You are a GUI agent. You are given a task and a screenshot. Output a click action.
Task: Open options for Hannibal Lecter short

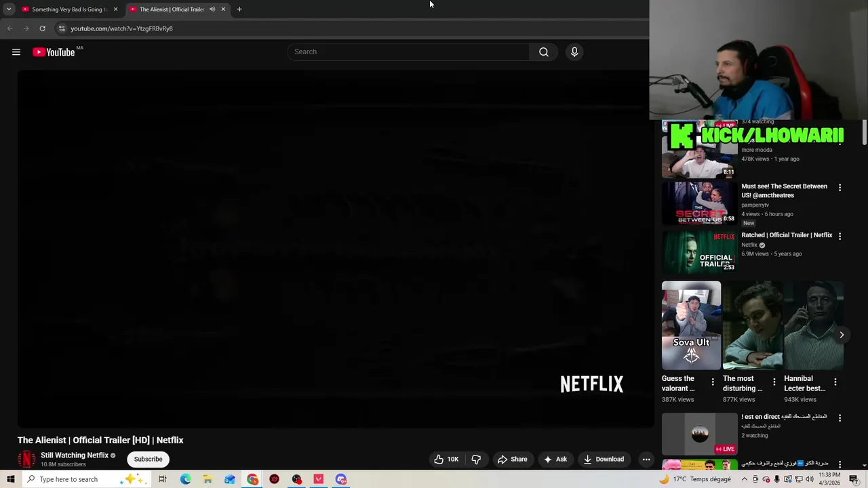(x=835, y=382)
